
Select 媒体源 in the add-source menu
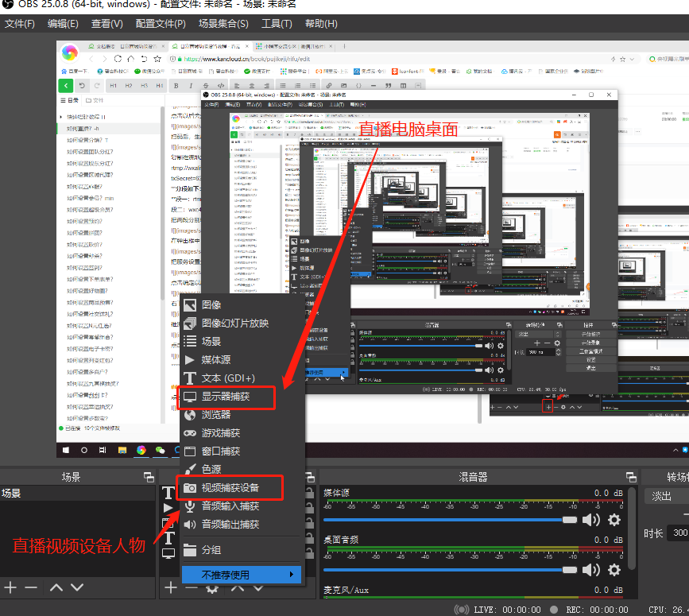coord(242,360)
